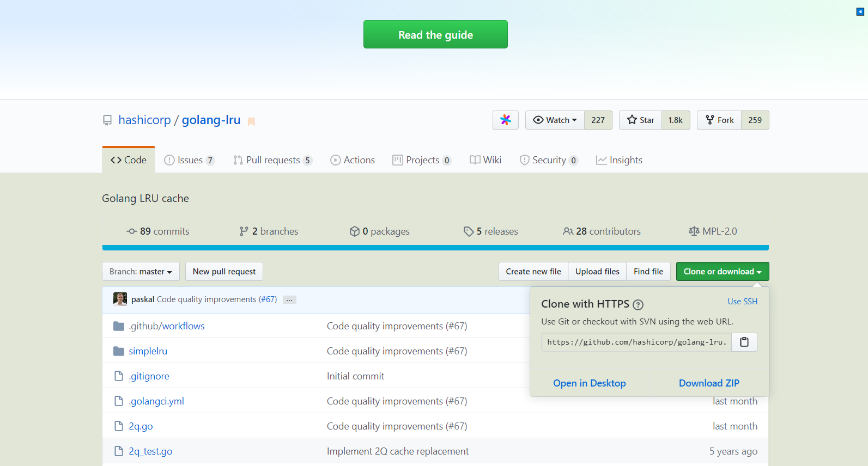Switch to the Security tab
The width and height of the screenshot is (868, 466).
coord(549,160)
